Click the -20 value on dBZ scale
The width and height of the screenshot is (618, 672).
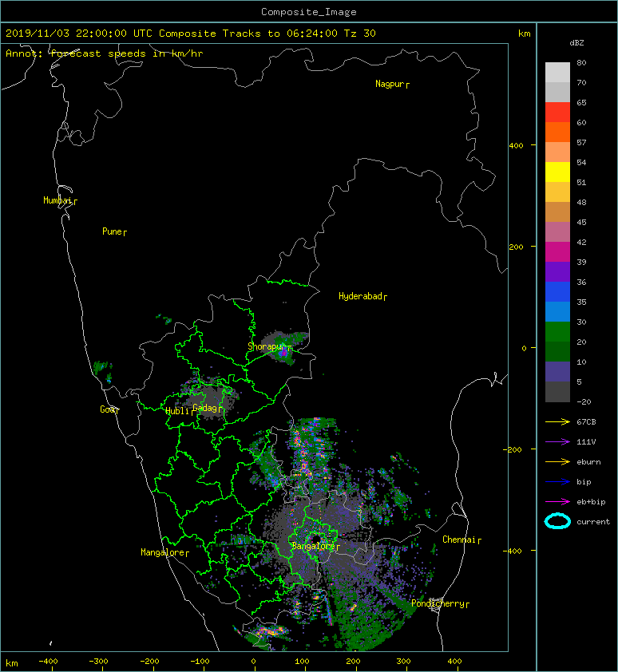pyautogui.click(x=584, y=401)
